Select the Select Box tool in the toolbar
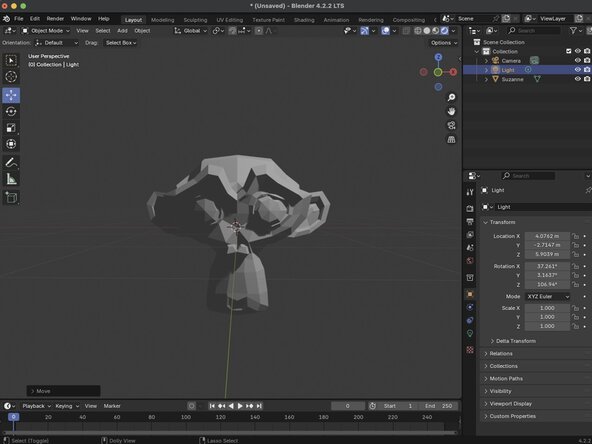 coord(11,60)
